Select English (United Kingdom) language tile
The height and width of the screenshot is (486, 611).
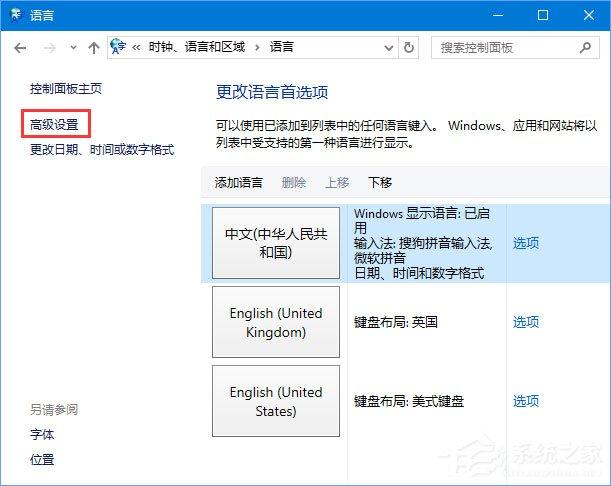(276, 322)
